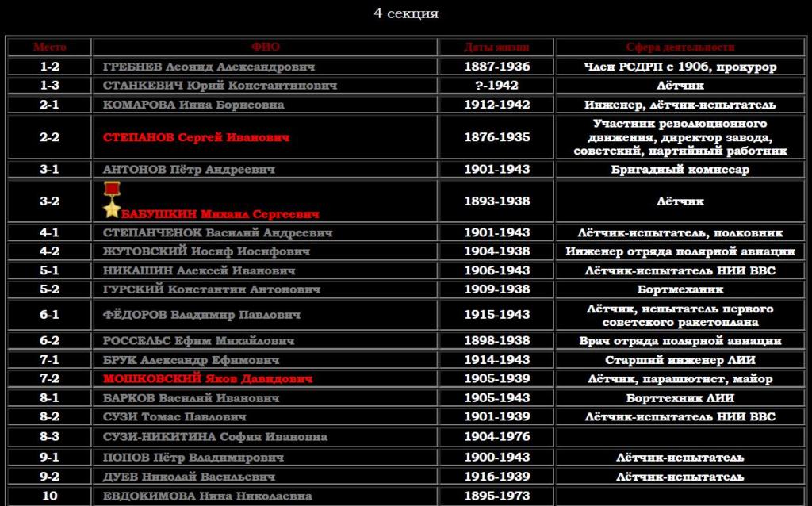Click the 1887-1936 dates cell
Screen dimensions: 812x506
[x=496, y=67]
